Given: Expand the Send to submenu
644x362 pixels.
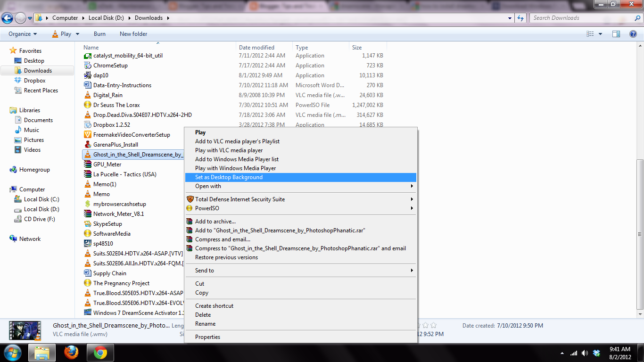Looking at the screenshot, I should tap(301, 271).
